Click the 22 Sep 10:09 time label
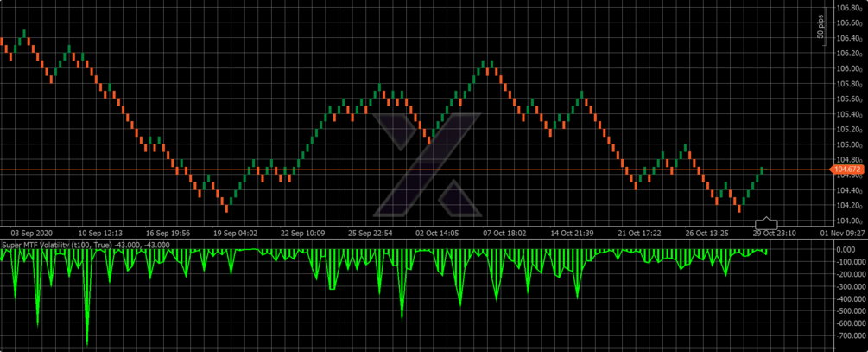Viewport: 868px width, 352px height. tap(303, 234)
